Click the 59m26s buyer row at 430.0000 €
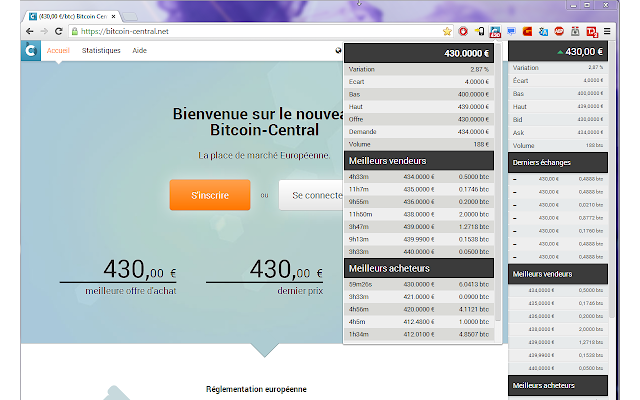This screenshot has width=640, height=400. click(419, 284)
